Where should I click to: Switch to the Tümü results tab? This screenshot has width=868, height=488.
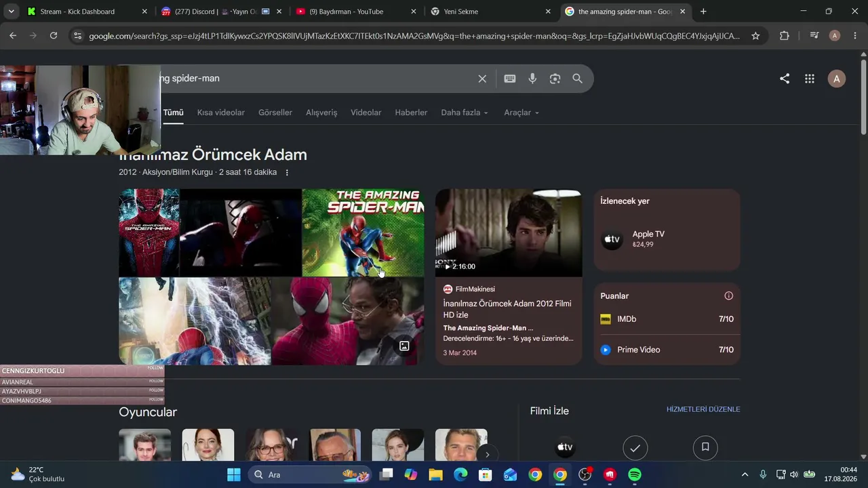173,113
